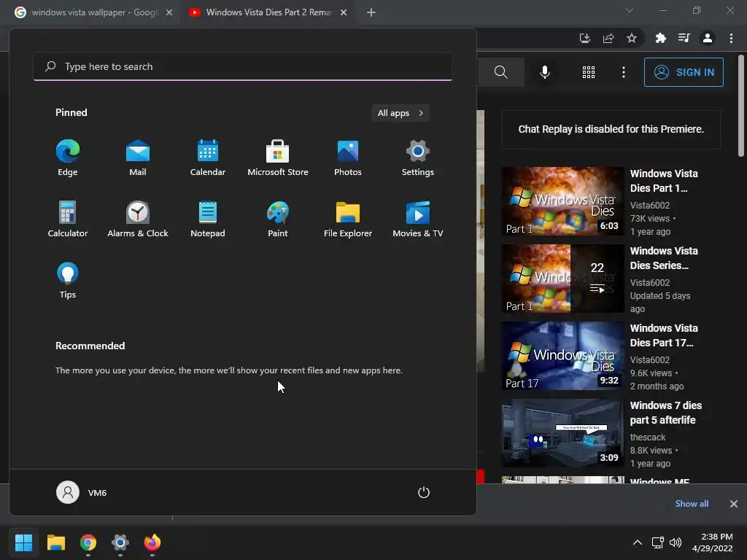Image resolution: width=747 pixels, height=560 pixels.
Task: Open Settings from pinned apps
Action: [418, 158]
